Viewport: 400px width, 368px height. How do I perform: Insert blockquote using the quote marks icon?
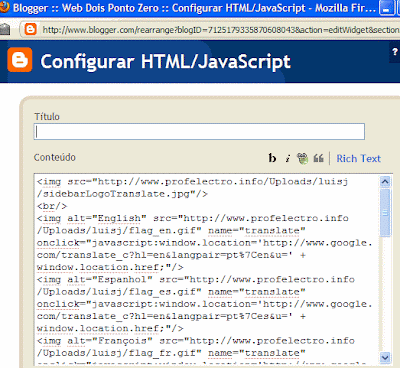click(319, 158)
